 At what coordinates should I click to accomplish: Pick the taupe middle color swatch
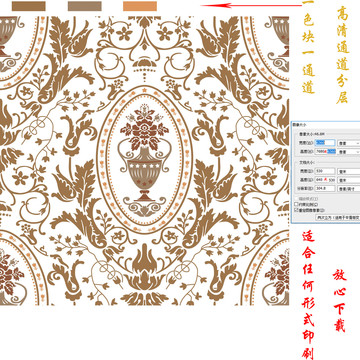pyautogui.click(x=85, y=6)
